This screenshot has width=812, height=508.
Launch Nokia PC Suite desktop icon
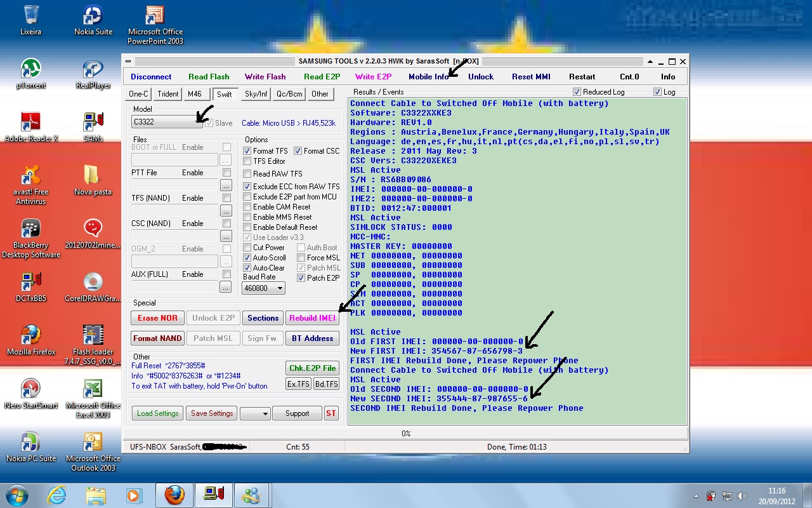30,447
